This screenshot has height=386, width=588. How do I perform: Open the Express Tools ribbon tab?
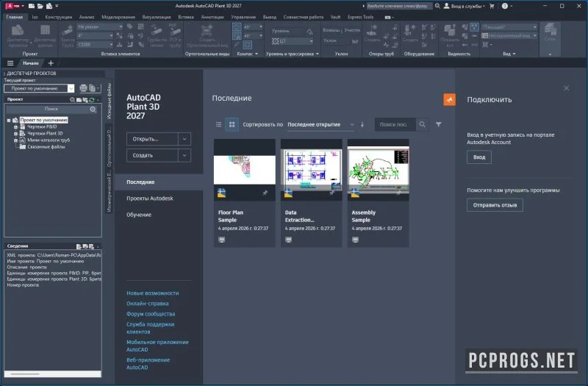[x=360, y=17]
